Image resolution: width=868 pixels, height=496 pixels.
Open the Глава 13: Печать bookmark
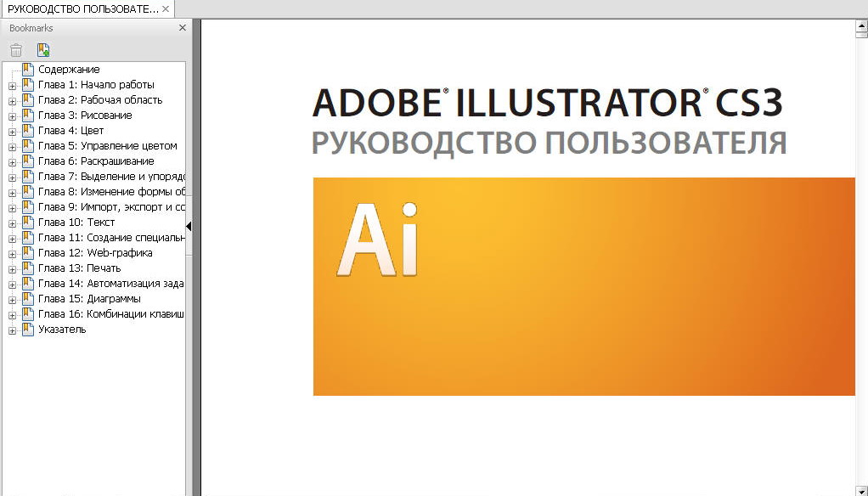click(x=79, y=268)
